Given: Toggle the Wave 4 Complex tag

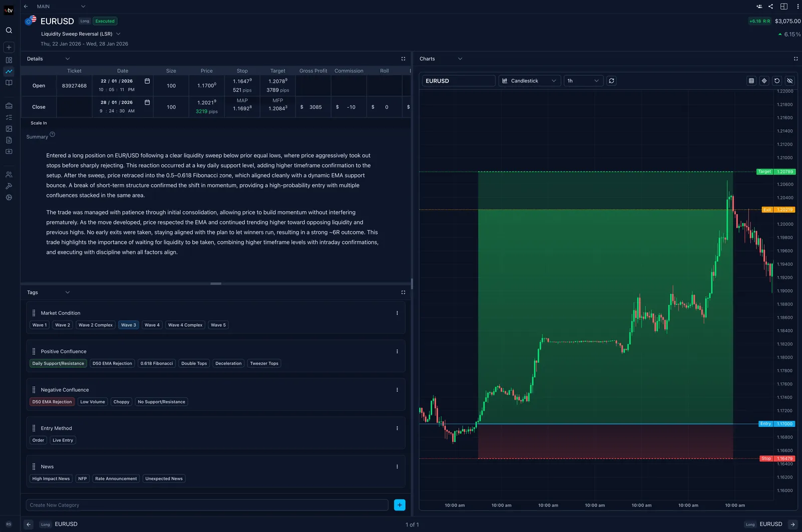Looking at the screenshot, I should 185,325.
